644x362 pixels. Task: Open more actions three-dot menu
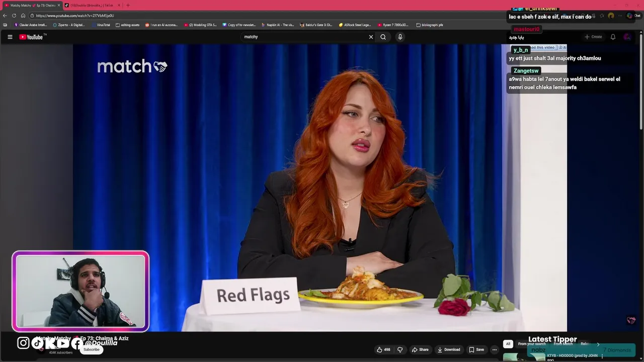495,349
